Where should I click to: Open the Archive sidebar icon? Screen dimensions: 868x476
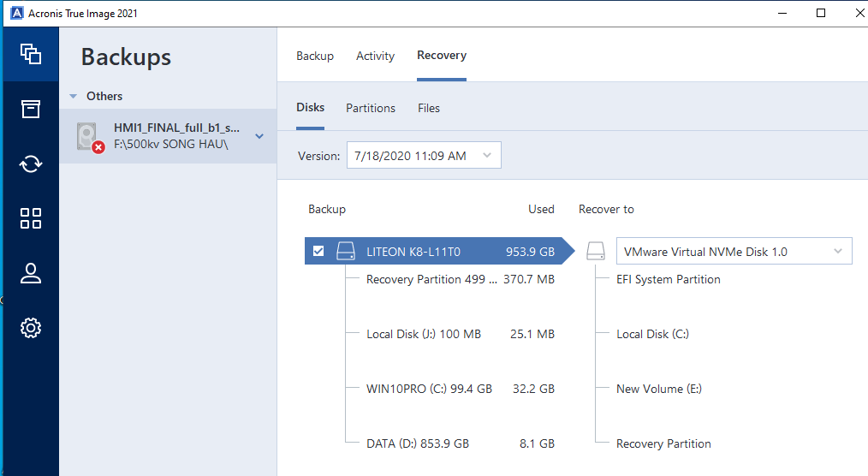pos(31,109)
